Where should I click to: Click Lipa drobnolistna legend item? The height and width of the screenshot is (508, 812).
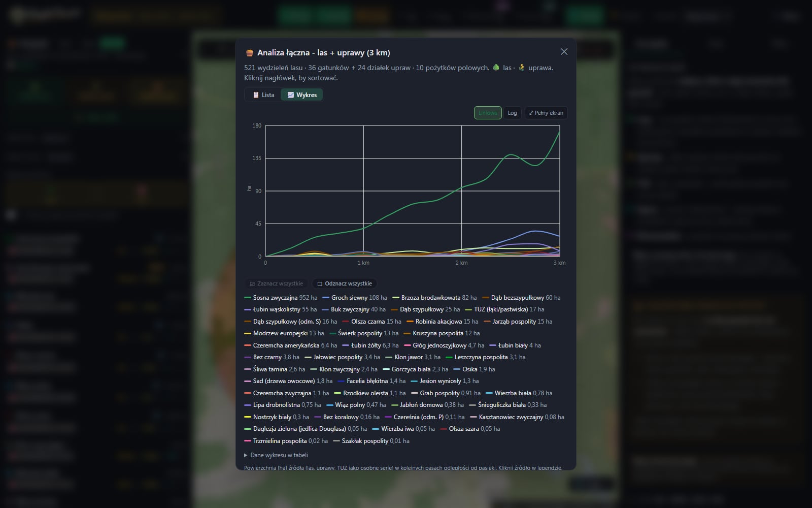click(x=282, y=405)
